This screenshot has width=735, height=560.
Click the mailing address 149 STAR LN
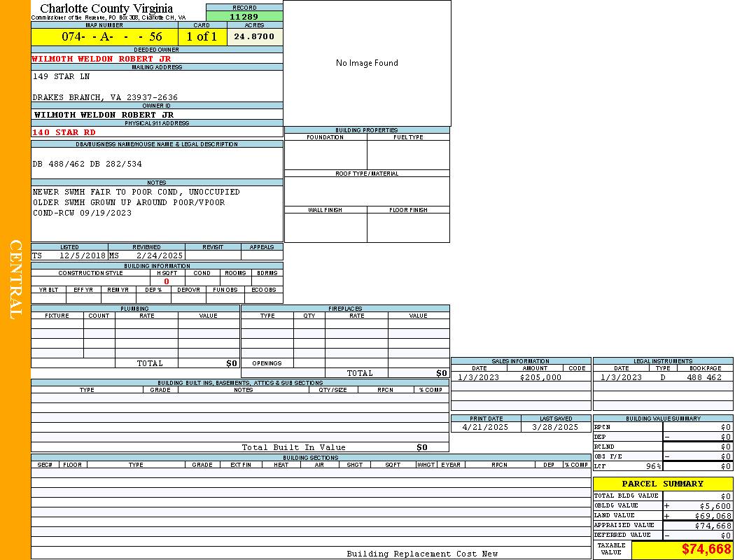click(61, 76)
